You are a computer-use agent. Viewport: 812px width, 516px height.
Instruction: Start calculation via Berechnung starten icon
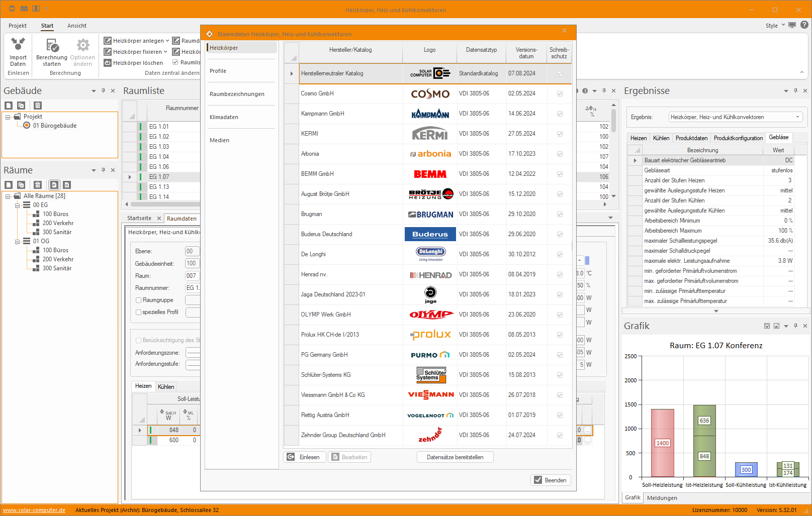(52, 46)
